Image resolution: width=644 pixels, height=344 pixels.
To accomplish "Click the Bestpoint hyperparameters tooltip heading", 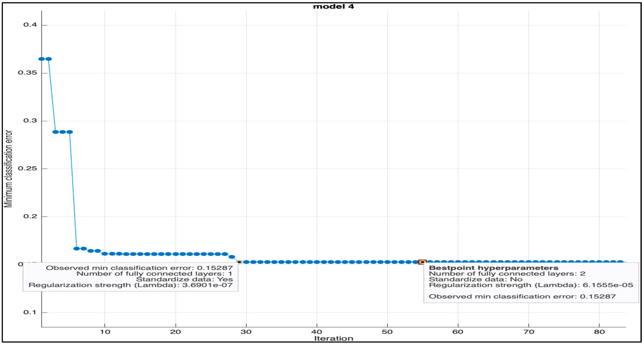I will (x=493, y=268).
